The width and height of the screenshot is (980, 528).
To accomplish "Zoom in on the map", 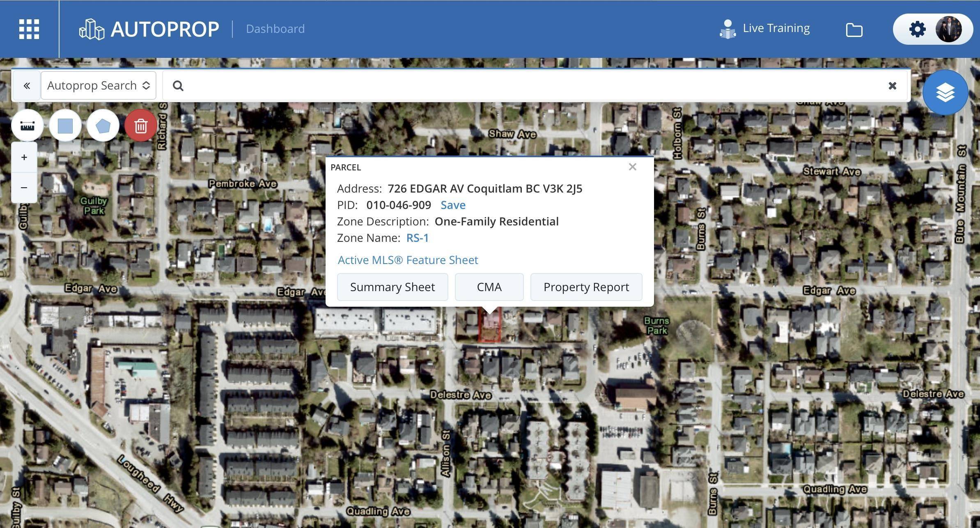I will (x=24, y=157).
